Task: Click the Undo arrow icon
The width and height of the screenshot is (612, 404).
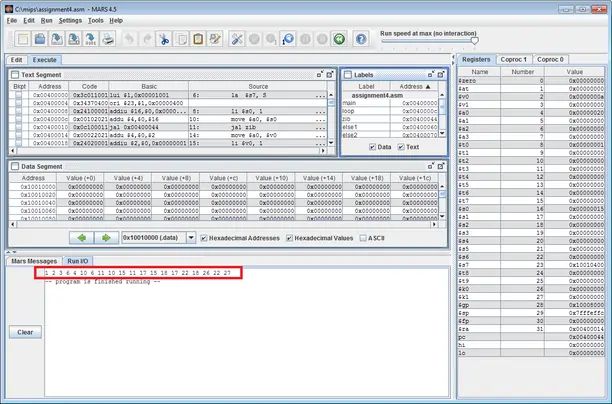Action: point(129,39)
